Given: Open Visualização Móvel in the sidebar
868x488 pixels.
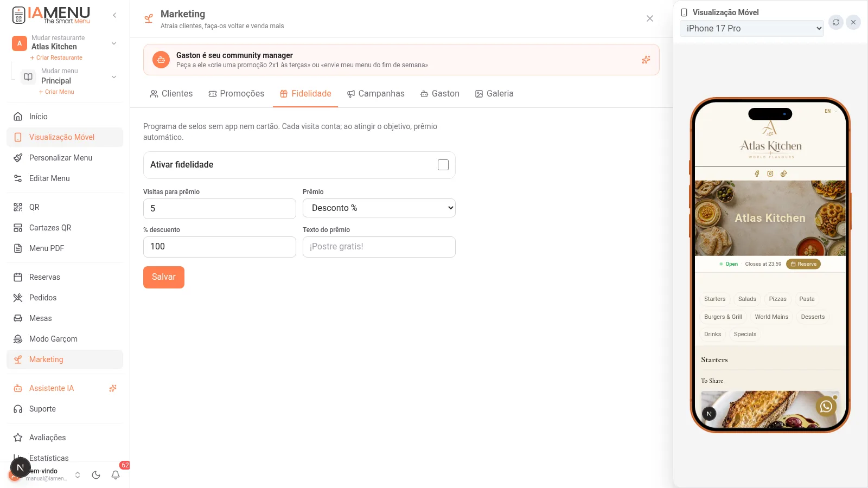Looking at the screenshot, I should pos(65,137).
